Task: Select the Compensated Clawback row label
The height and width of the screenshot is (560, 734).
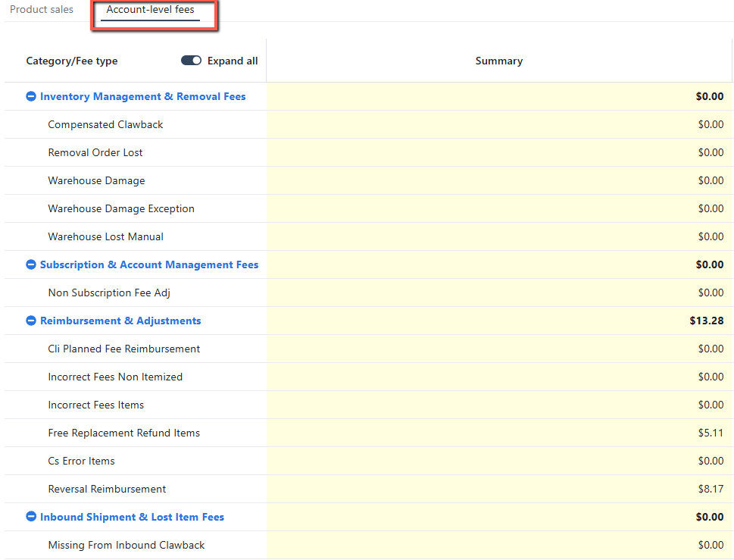Action: [105, 124]
